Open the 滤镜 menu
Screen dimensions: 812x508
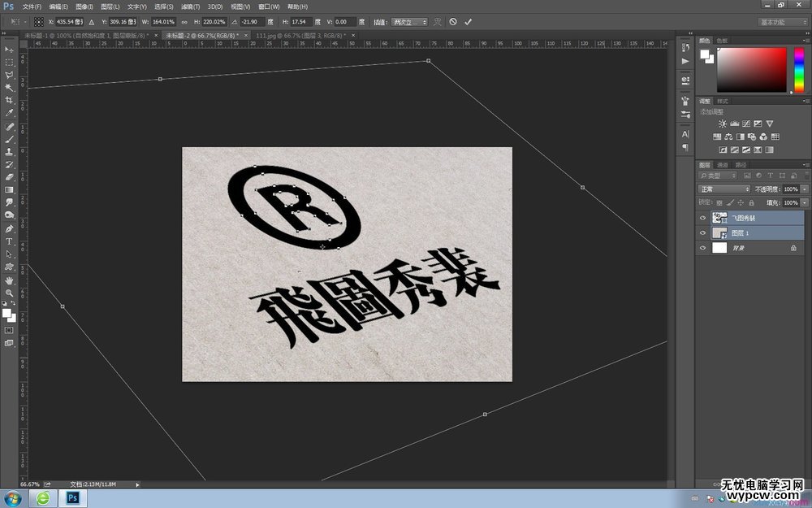(x=189, y=7)
